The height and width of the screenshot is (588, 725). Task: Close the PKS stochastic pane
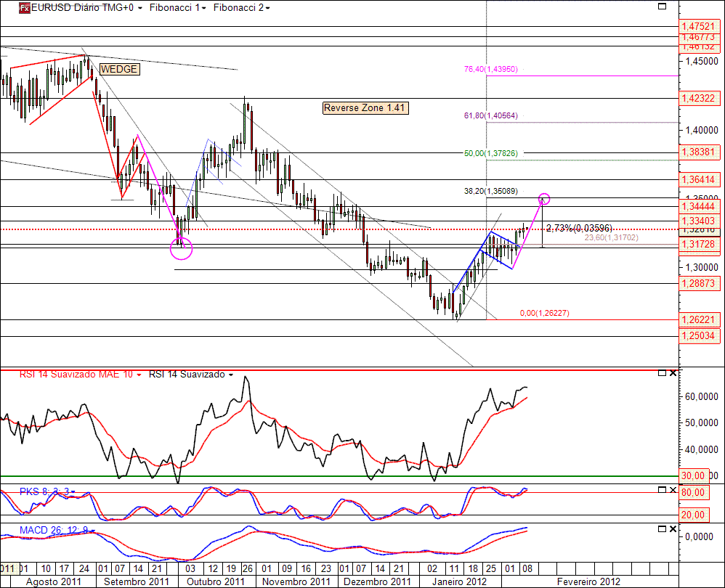coord(673,490)
